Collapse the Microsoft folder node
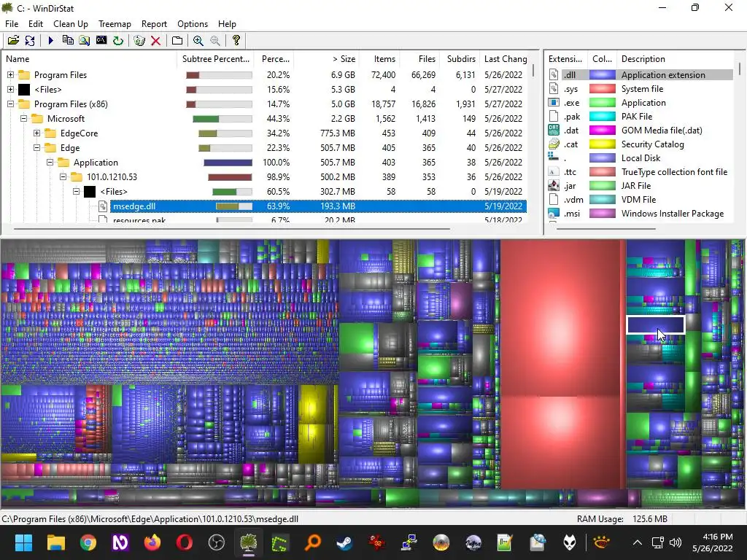The image size is (747, 560). click(x=23, y=119)
